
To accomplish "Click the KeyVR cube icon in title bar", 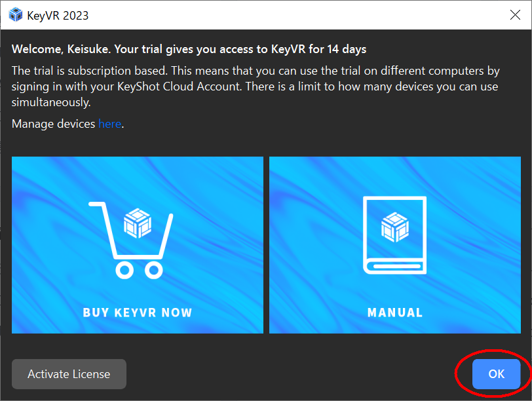I will click(x=16, y=15).
